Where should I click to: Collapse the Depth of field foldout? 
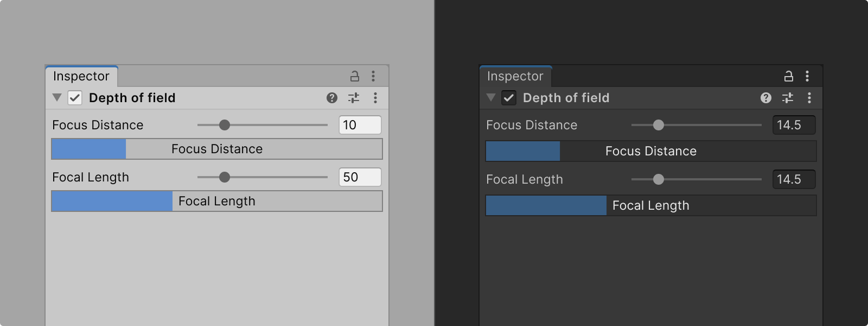tap(56, 98)
